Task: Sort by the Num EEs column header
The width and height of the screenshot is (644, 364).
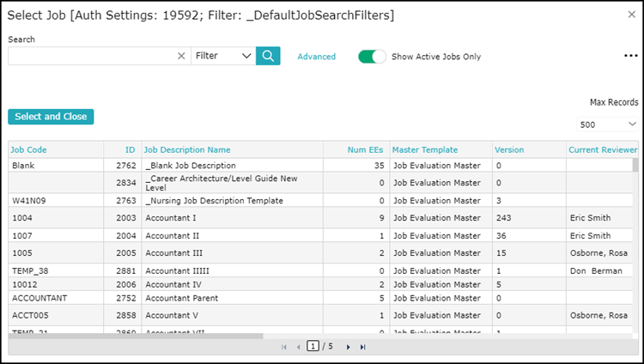Action: 365,150
